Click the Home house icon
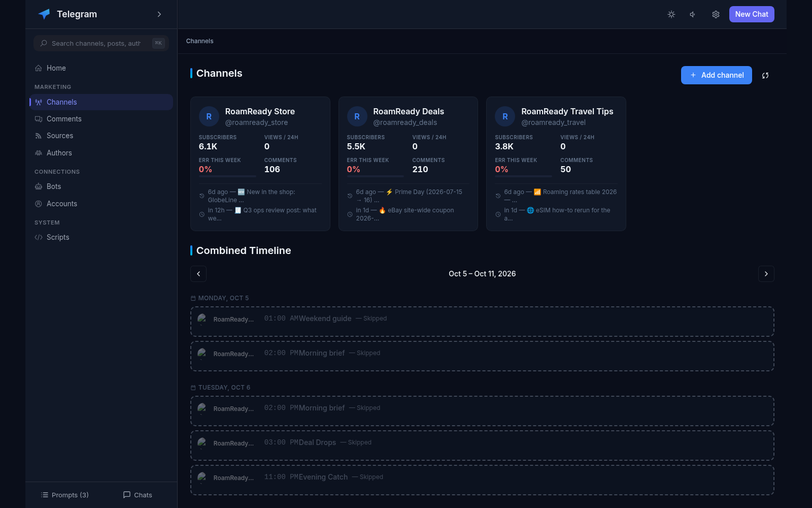Viewport: 812px width, 508px height. [39, 68]
